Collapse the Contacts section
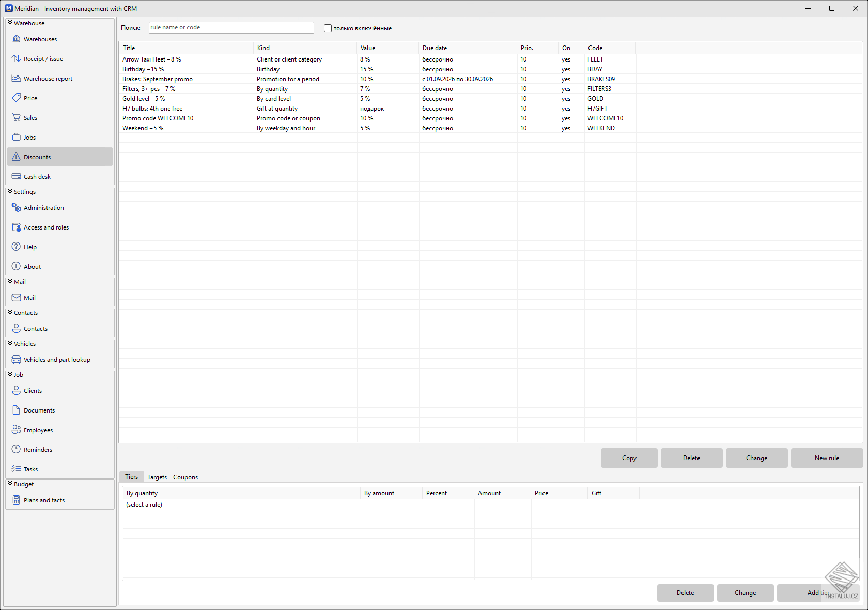This screenshot has width=868, height=610. (x=10, y=313)
